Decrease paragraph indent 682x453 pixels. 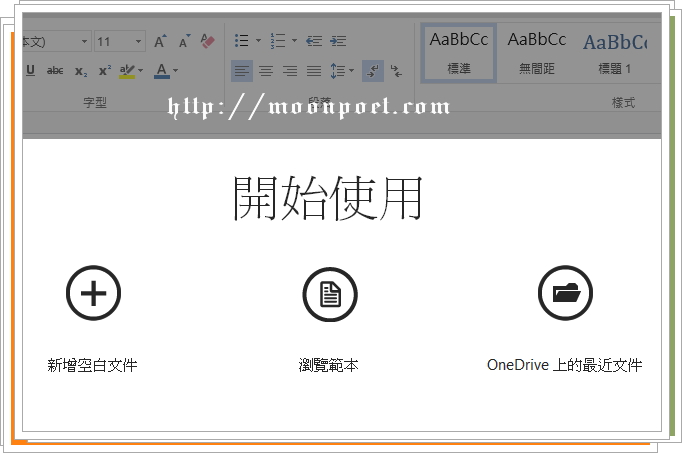click(x=314, y=41)
